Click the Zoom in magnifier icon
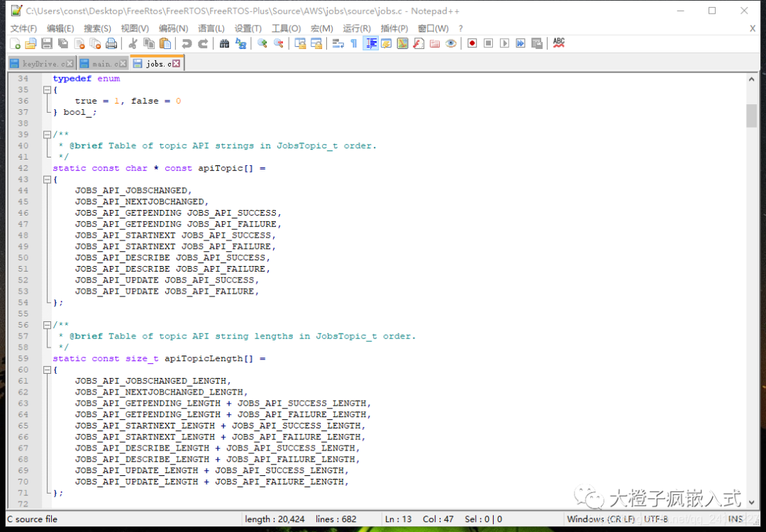This screenshot has height=532, width=766. pyautogui.click(x=262, y=44)
